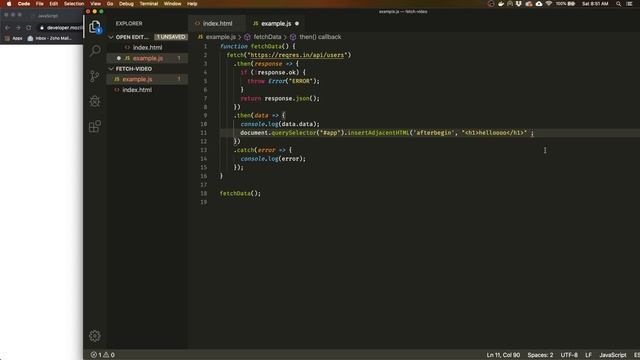
Task: Open the View menu
Action: [x=96, y=4]
